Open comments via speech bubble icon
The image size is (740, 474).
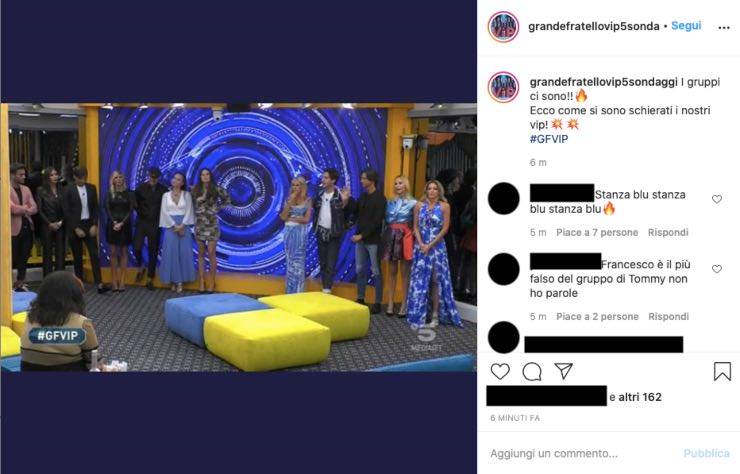tap(532, 372)
